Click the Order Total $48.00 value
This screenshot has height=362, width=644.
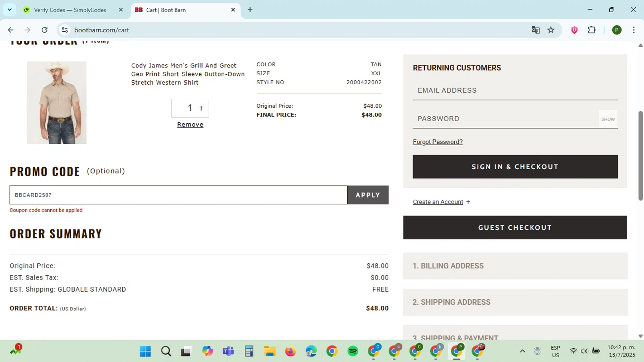pyautogui.click(x=377, y=308)
